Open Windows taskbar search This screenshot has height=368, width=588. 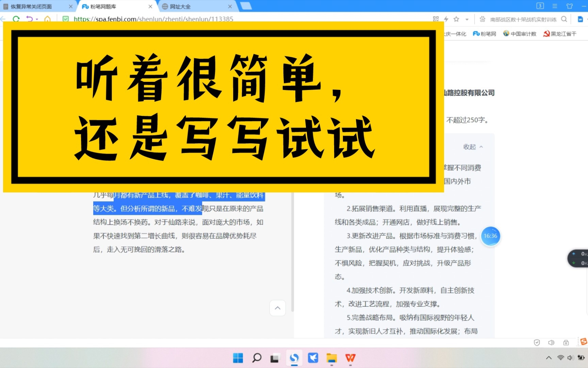(x=257, y=358)
